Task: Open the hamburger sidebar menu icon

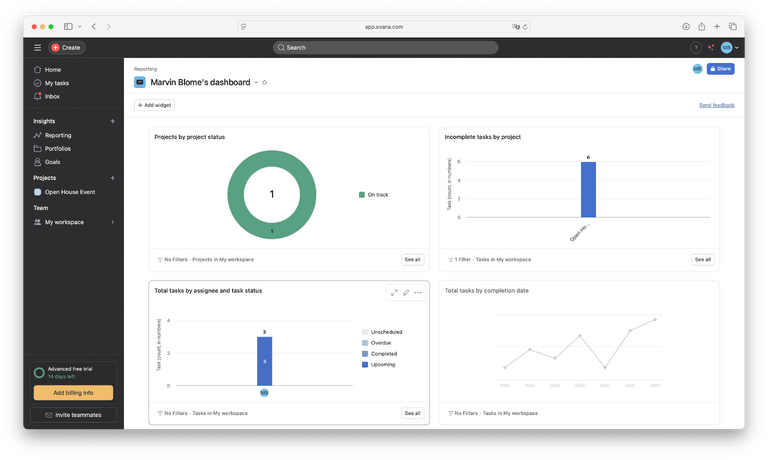Action: [x=38, y=47]
